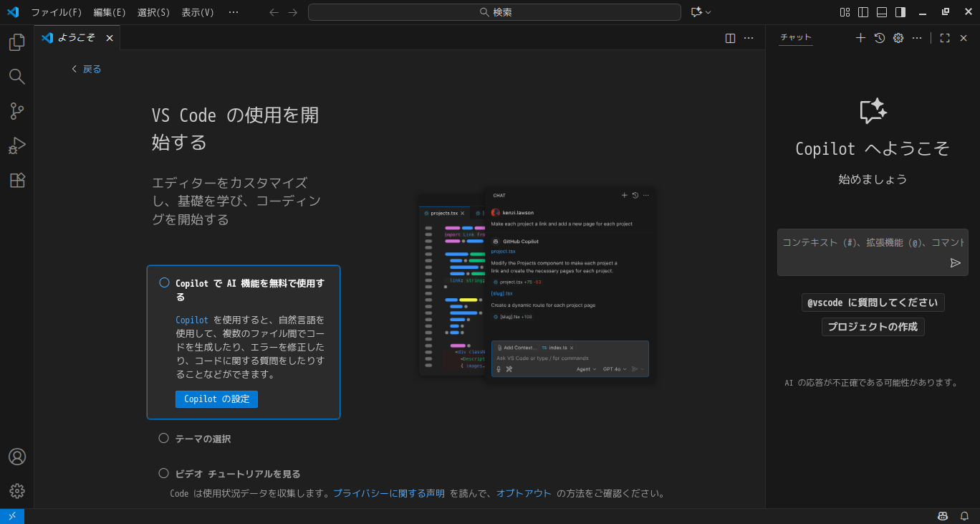
Task: Open remote window indicator in status bar
Action: 12,516
